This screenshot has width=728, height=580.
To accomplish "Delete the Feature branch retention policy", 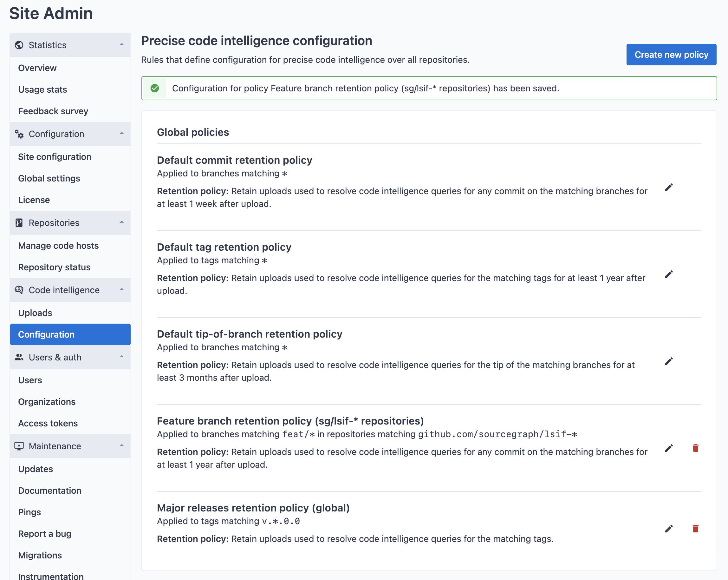I will [696, 448].
